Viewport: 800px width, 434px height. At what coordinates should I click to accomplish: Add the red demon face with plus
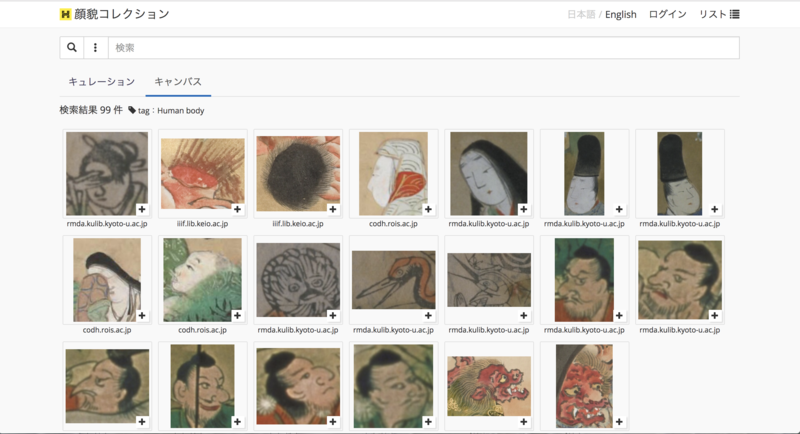tap(619, 422)
